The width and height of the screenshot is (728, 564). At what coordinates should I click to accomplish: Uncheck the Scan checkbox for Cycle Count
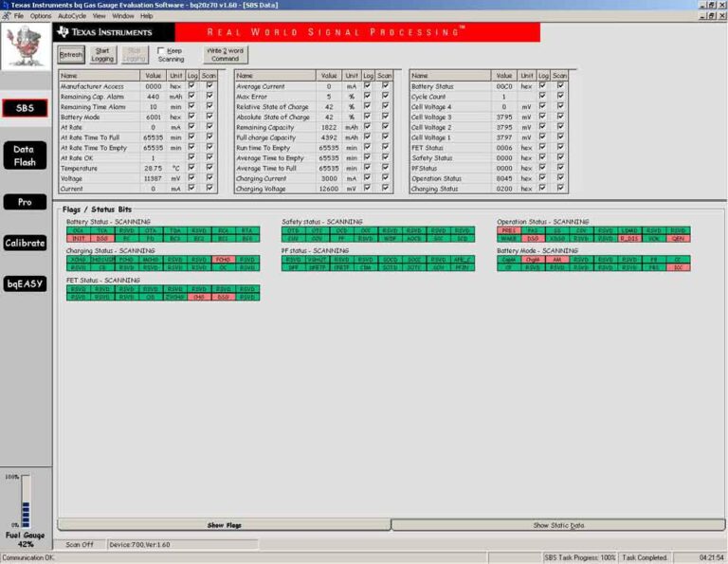click(x=559, y=97)
